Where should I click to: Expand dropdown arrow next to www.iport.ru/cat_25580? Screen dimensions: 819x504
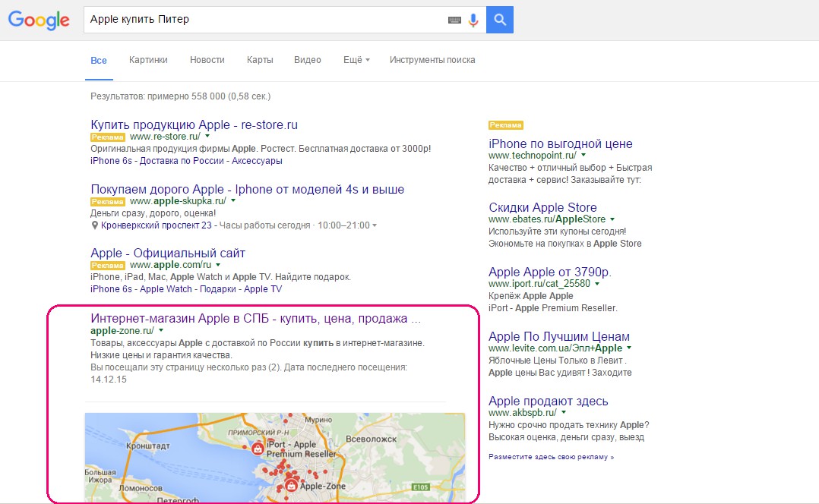pyautogui.click(x=597, y=284)
